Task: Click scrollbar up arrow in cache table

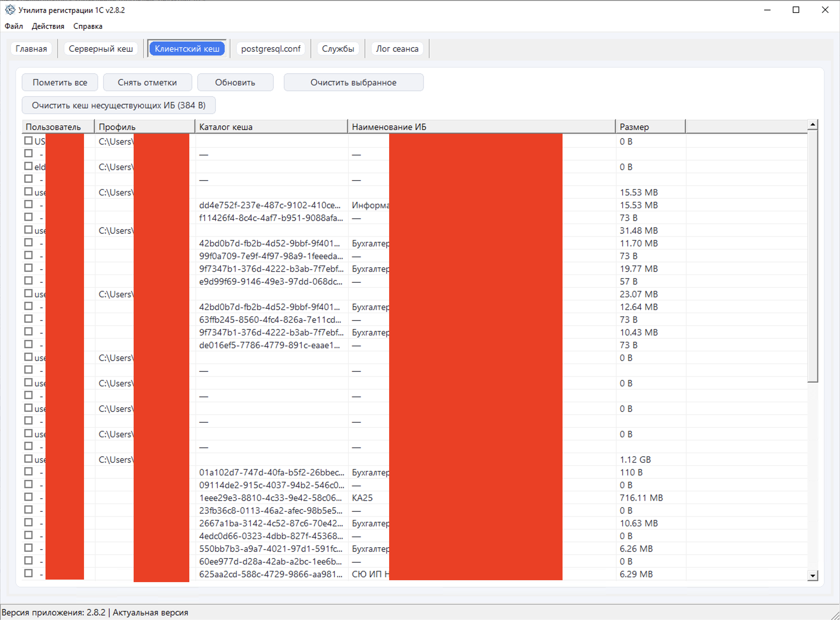Action: point(812,124)
